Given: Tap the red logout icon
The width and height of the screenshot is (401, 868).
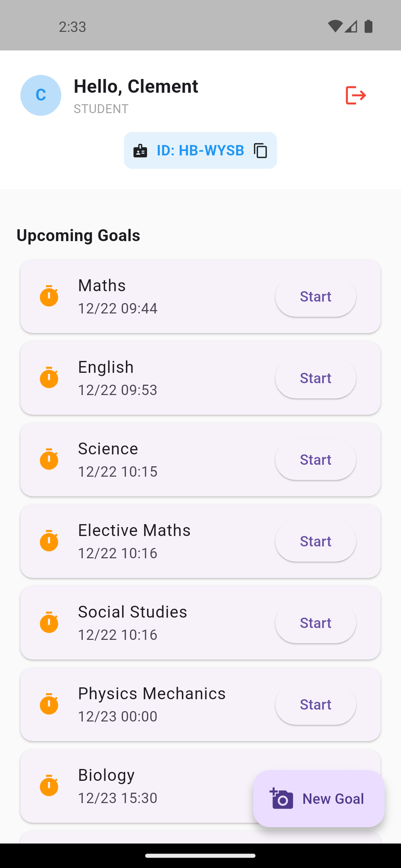Looking at the screenshot, I should pos(356,95).
